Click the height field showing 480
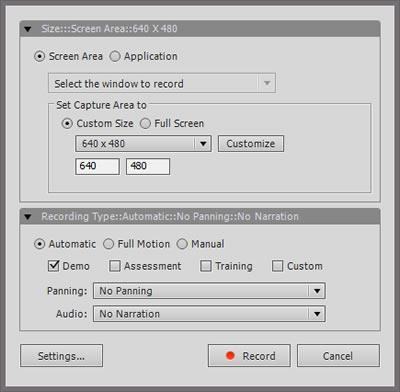Screen dimensions: 400x392 (x=148, y=166)
